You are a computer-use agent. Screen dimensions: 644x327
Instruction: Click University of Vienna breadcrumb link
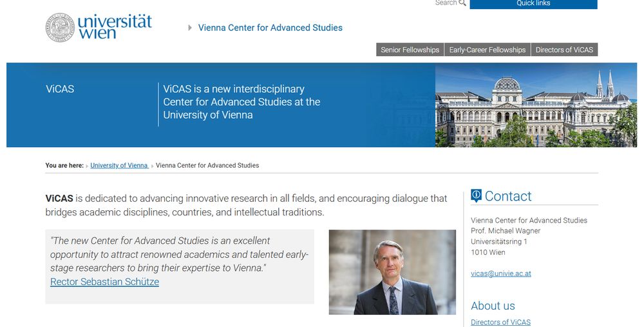[x=119, y=165]
